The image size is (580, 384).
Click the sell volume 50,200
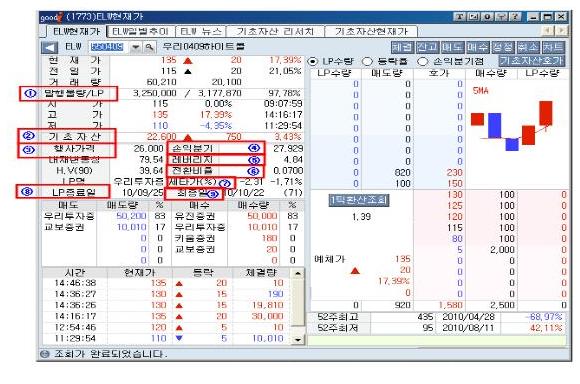(132, 216)
